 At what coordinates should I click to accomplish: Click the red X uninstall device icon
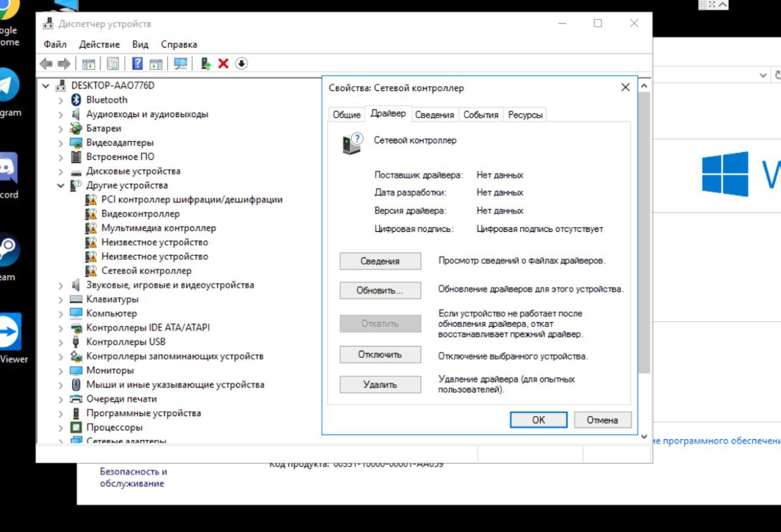(223, 63)
